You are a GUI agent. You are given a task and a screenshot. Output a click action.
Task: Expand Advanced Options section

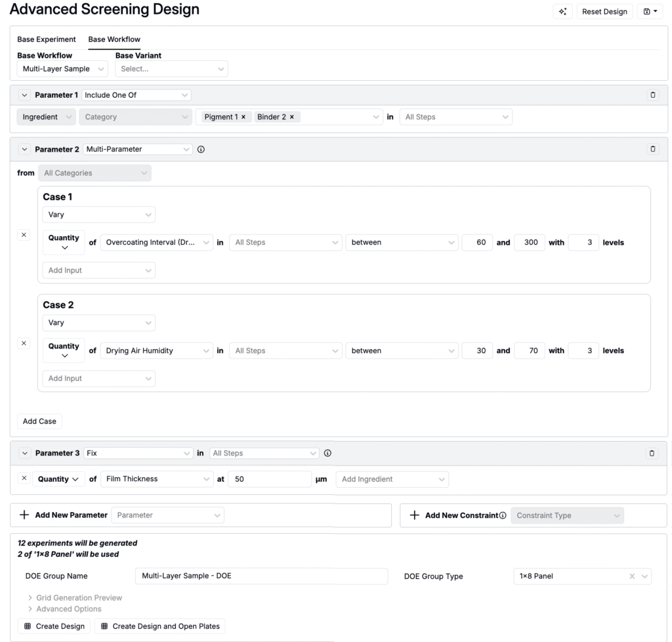point(64,609)
